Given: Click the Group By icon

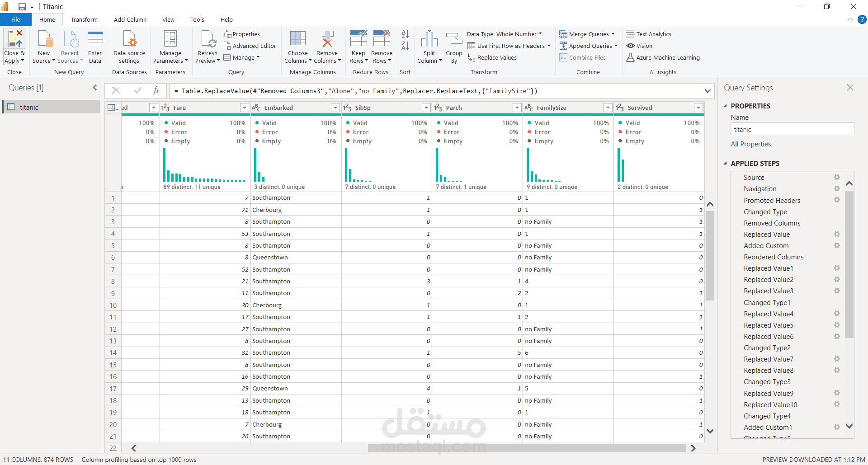Looking at the screenshot, I should 454,39.
